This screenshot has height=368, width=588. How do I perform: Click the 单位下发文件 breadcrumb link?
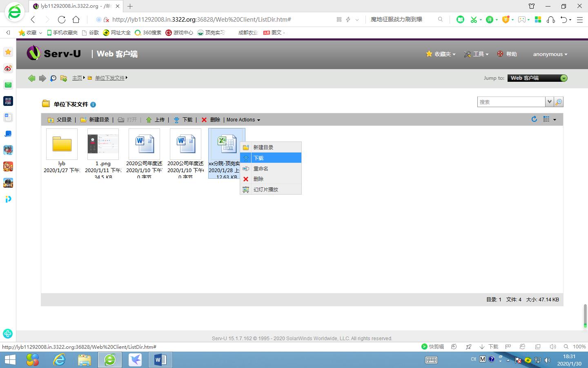tap(109, 78)
